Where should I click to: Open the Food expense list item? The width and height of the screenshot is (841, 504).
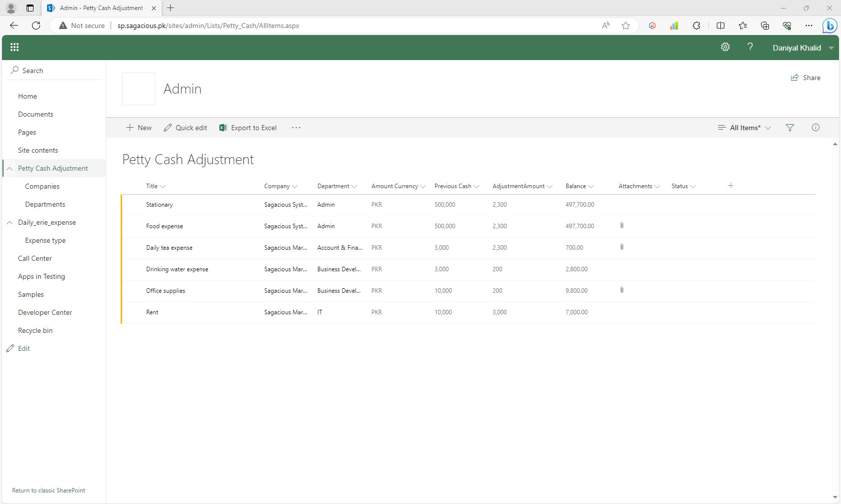(164, 226)
